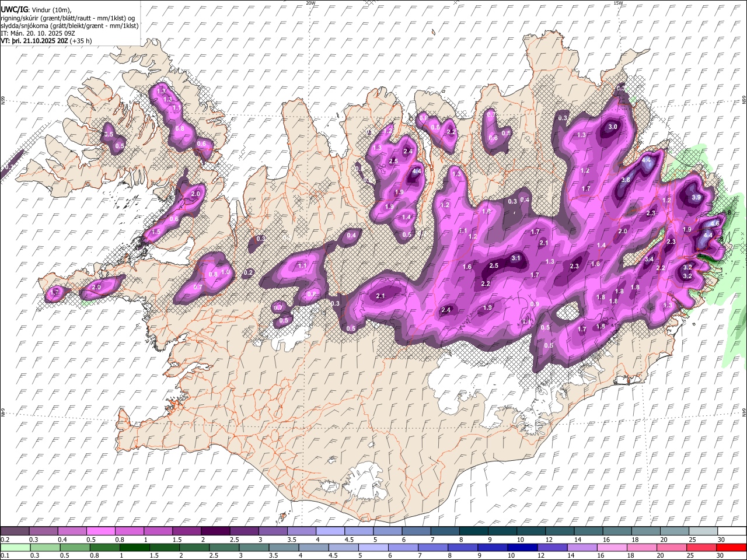747x560 pixels.
Task: Select the bright red 30+ rain legend swatch
Action: [731, 547]
